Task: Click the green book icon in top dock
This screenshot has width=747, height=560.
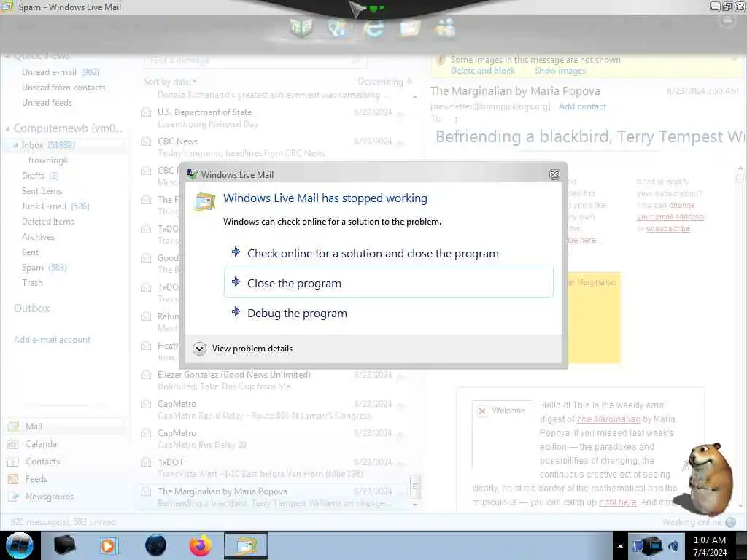Action: tap(301, 28)
